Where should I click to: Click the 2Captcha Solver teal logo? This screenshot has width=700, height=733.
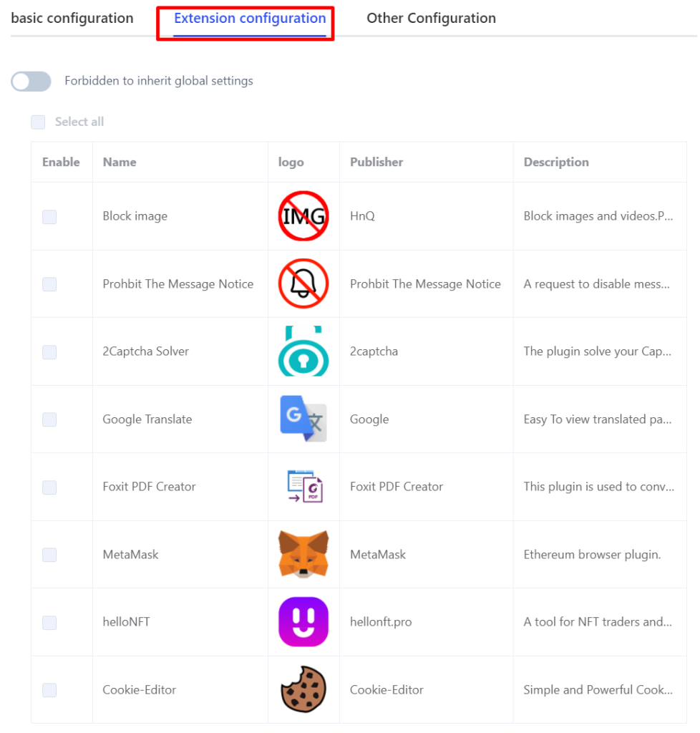pos(303,351)
